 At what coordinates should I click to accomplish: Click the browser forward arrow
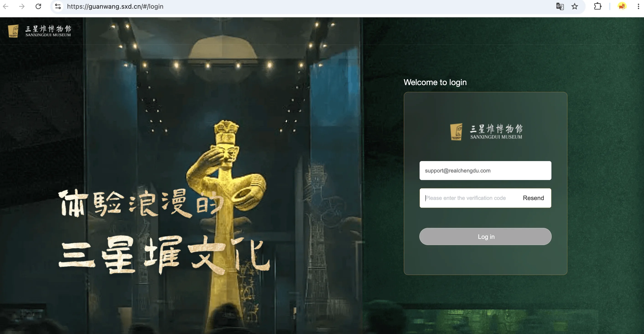(x=22, y=7)
